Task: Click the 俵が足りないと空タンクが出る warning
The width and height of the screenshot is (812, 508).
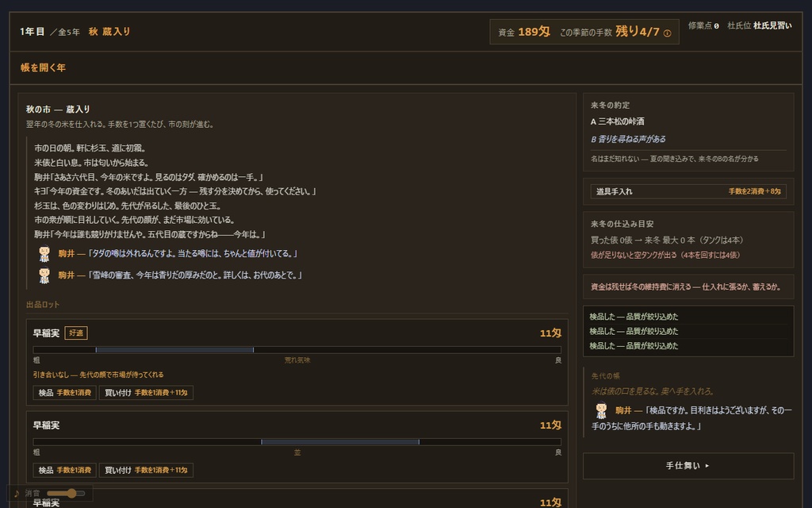Action: pos(665,255)
